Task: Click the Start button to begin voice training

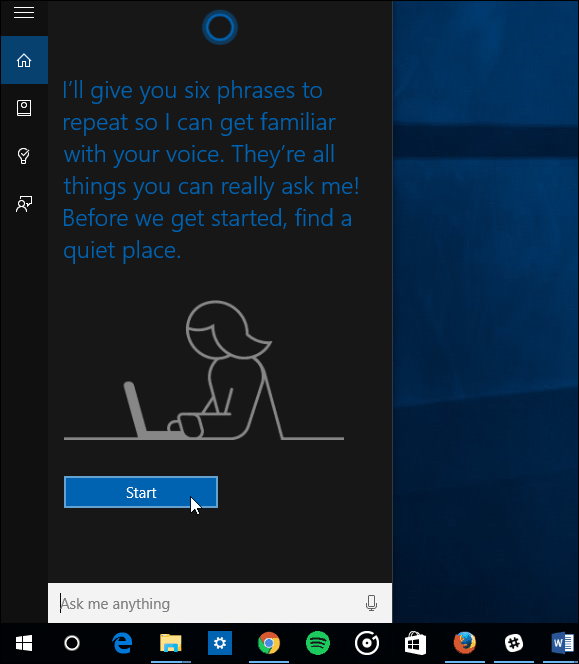Action: pos(141,492)
